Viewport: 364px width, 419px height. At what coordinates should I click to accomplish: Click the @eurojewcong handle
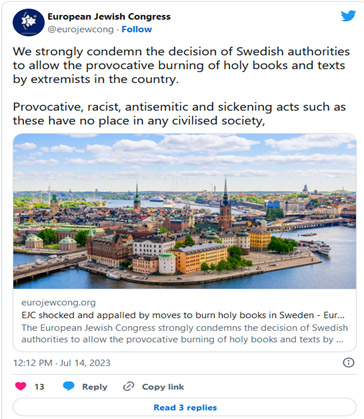[x=81, y=29]
